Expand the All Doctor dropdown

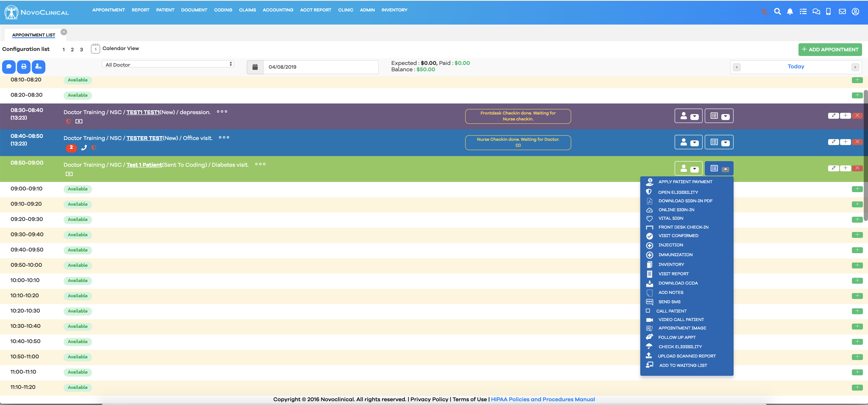tap(168, 64)
